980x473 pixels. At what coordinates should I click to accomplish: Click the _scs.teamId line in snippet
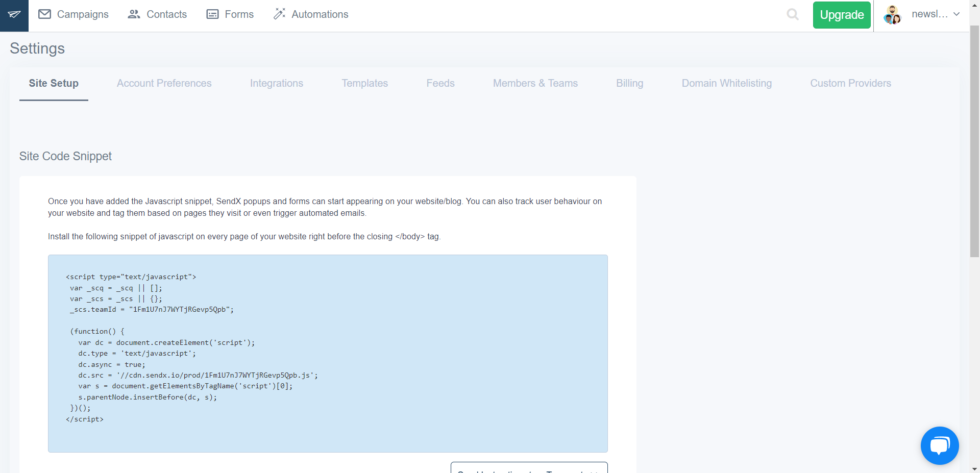[152, 310]
